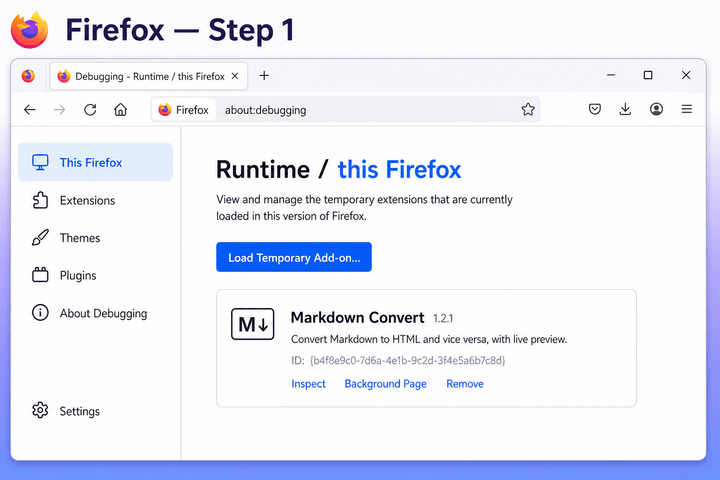Viewport: 720px width, 480px height.
Task: Open the downloads arrow icon
Action: tap(625, 109)
